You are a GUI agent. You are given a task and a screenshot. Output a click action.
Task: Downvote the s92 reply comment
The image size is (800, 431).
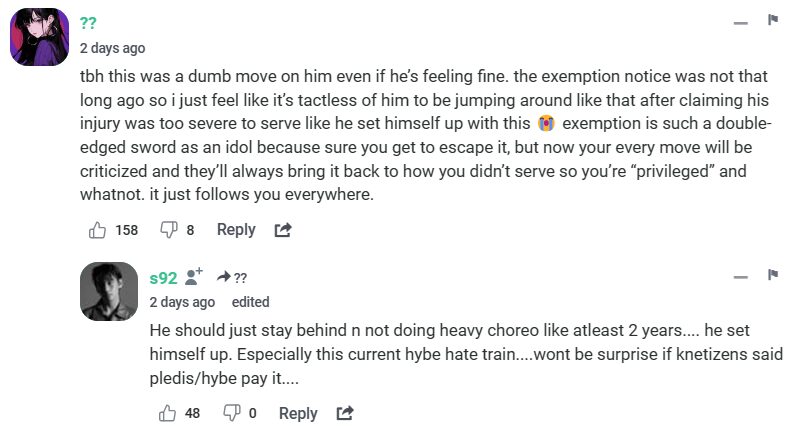click(231, 413)
